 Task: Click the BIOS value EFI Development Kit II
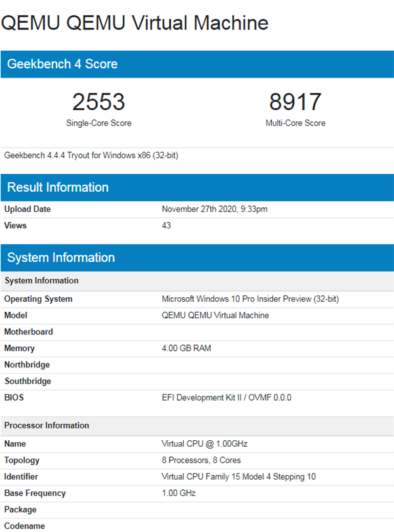coord(226,398)
